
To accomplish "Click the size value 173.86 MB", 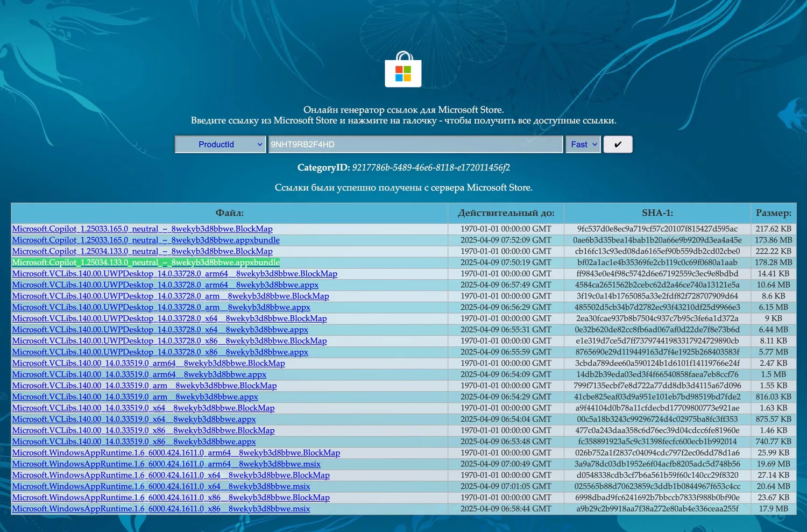I will click(x=774, y=240).
